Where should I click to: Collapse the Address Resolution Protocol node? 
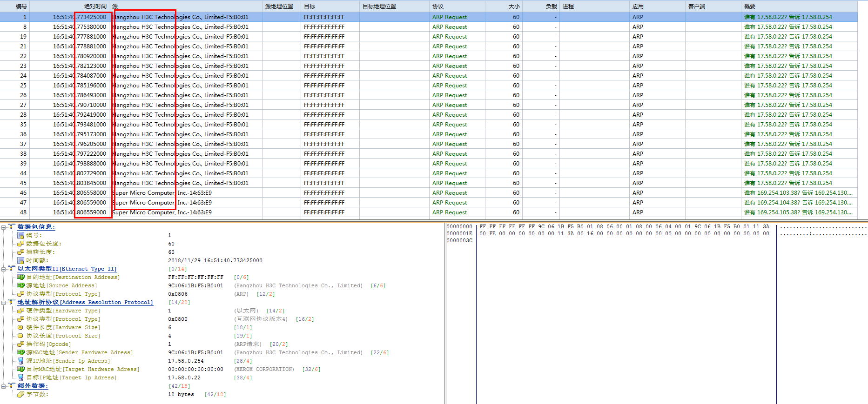(4, 303)
